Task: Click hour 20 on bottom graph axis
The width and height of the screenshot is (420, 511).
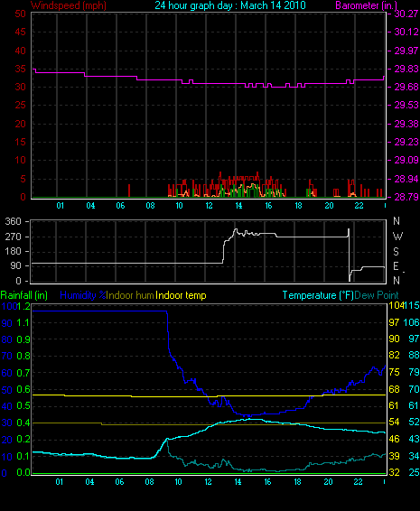Action: [x=328, y=482]
